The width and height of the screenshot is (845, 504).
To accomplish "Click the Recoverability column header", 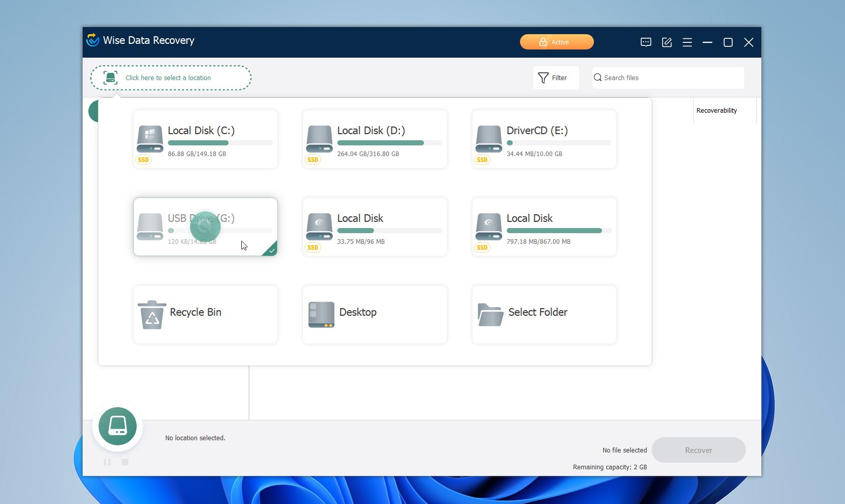I will [716, 111].
